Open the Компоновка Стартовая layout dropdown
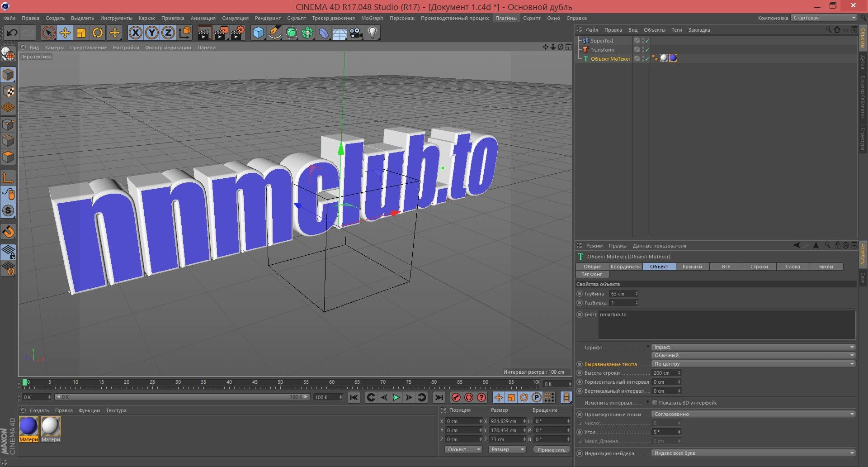This screenshot has width=868, height=467. pyautogui.click(x=824, y=18)
